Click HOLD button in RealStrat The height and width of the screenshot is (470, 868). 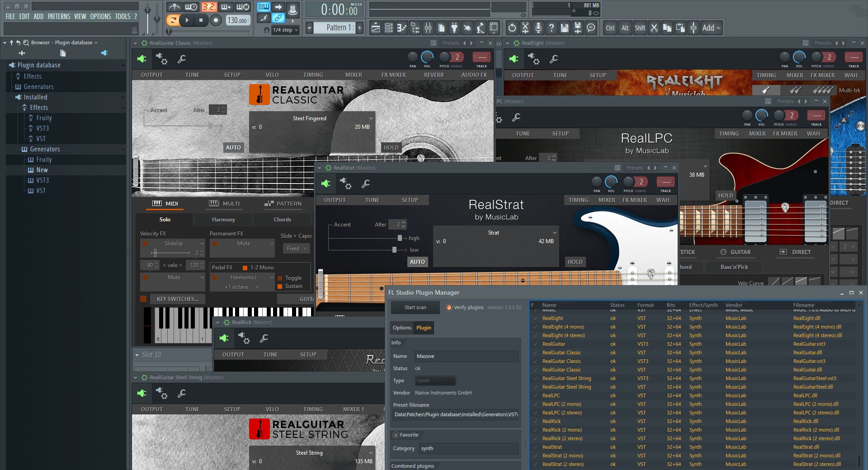575,262
